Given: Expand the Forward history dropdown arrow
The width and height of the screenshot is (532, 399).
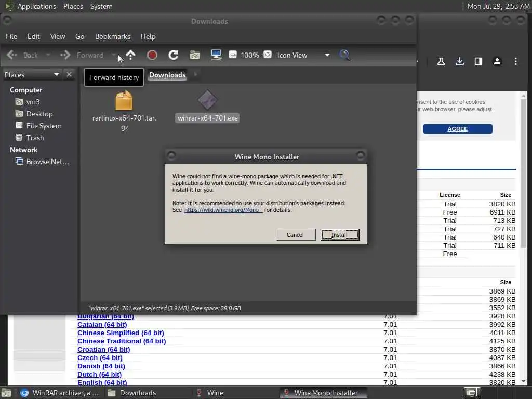Looking at the screenshot, I should coord(114,55).
